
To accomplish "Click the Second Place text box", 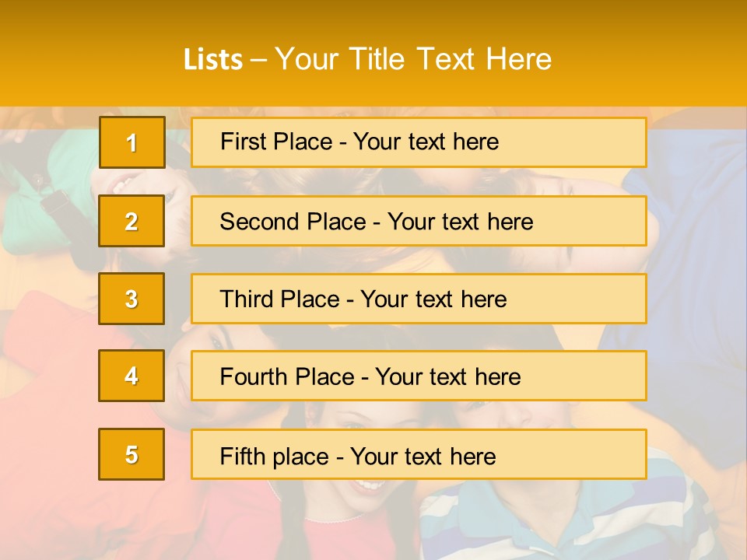I will tap(419, 221).
